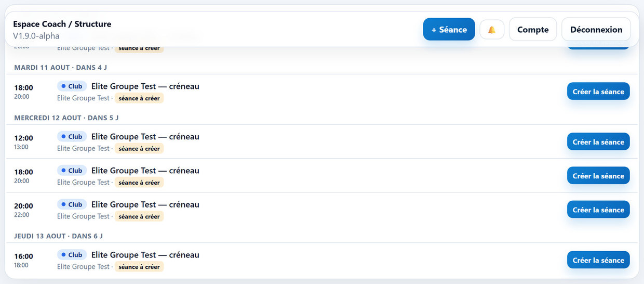Create the session for Jeudi 13 Aout 16:00
644x284 pixels.
pos(598,260)
